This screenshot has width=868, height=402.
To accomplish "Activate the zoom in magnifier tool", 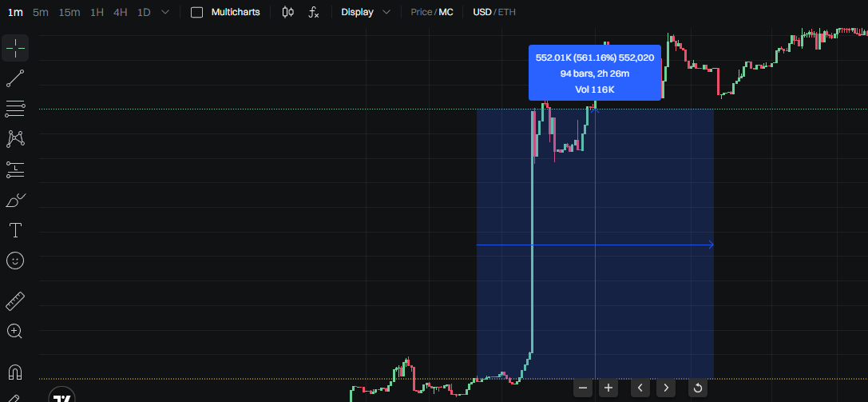I will coord(15,332).
